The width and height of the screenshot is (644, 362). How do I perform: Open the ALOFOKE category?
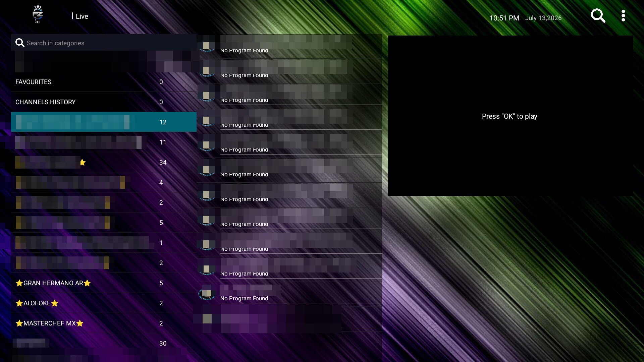coord(104,303)
